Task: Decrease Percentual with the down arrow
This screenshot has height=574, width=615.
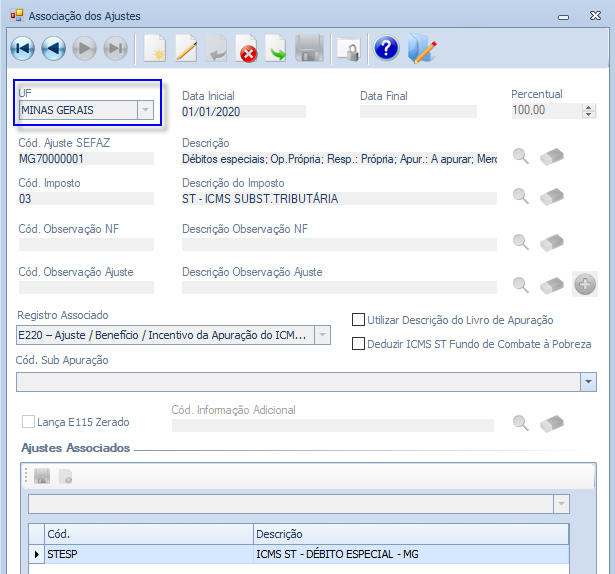Action: 588,114
